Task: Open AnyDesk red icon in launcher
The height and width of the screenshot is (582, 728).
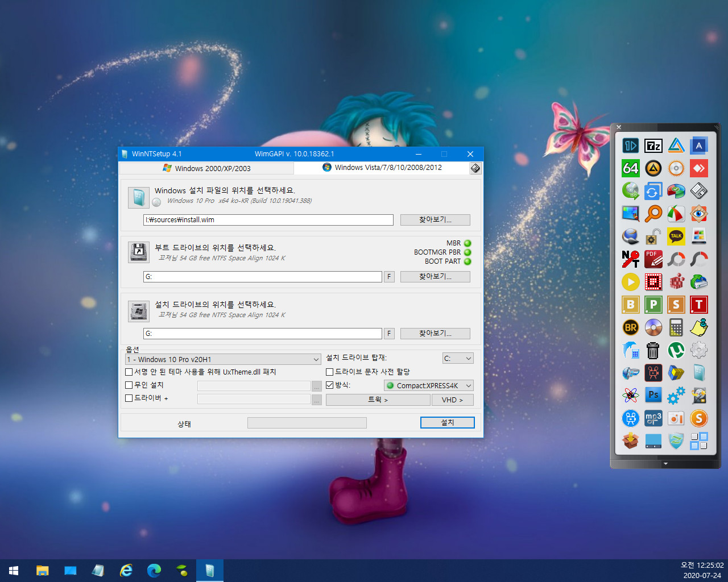Action: click(x=699, y=168)
